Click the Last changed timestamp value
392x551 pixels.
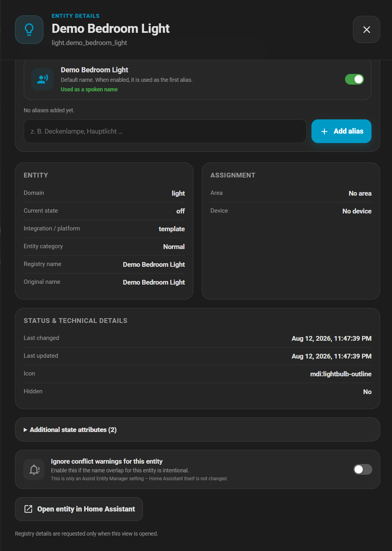click(332, 338)
